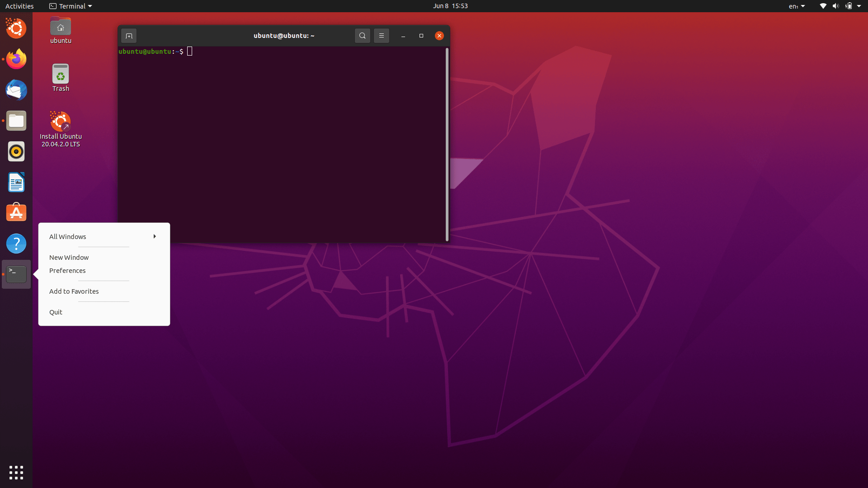
Task: Open Ubuntu Software store icon
Action: [x=16, y=213]
